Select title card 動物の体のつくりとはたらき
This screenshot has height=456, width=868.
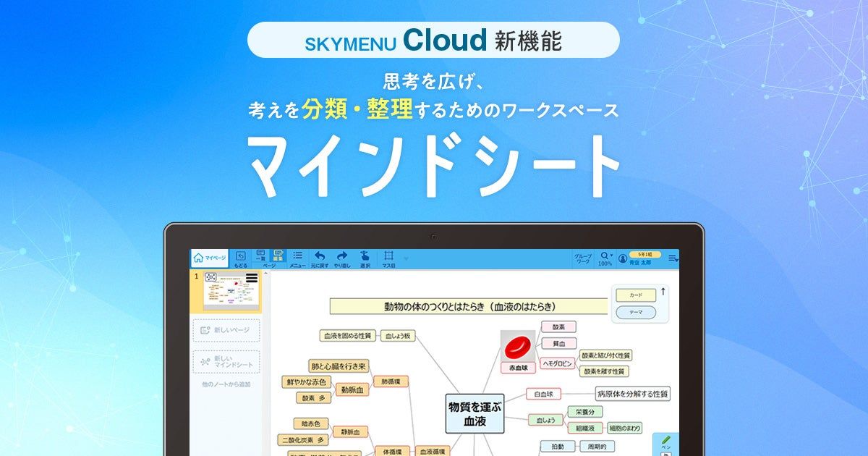(x=469, y=306)
